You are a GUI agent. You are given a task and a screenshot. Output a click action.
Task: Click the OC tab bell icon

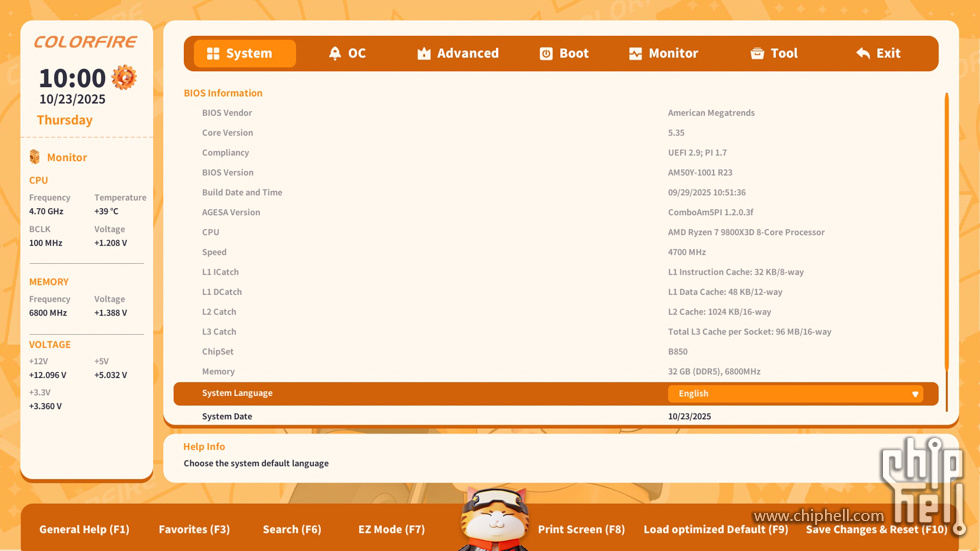(335, 54)
